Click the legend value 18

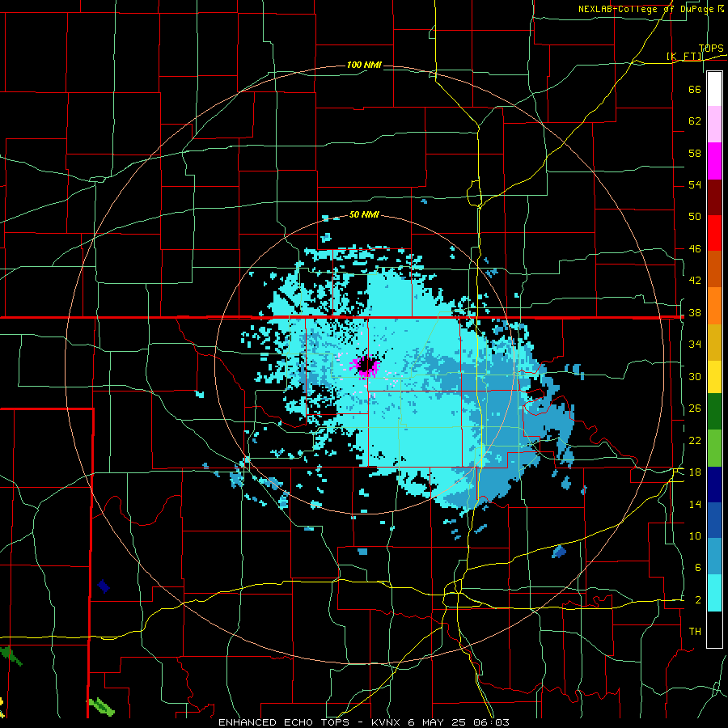[x=695, y=472]
